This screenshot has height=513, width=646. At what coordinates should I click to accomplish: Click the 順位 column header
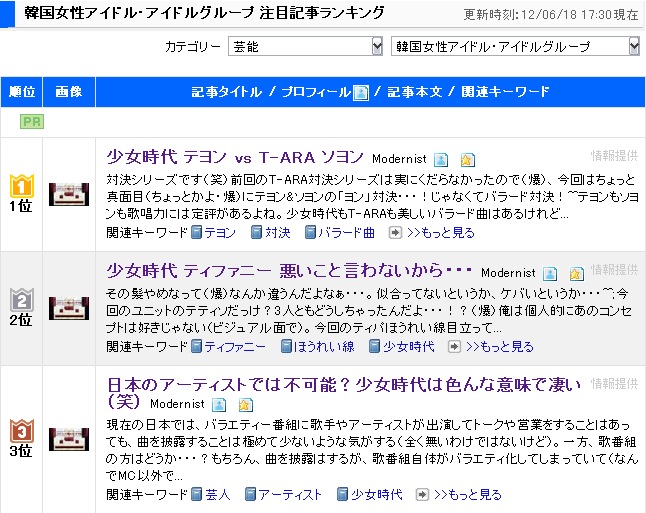tap(22, 91)
